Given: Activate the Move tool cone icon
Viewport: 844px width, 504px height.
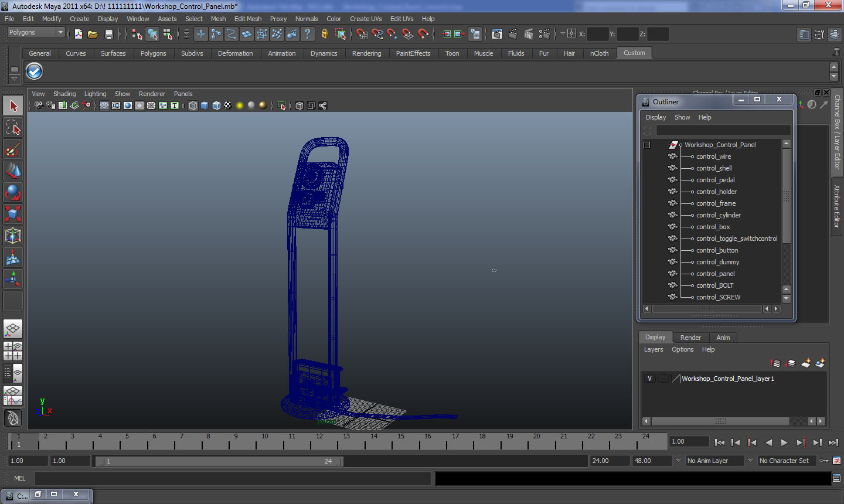Looking at the screenshot, I should [13, 171].
